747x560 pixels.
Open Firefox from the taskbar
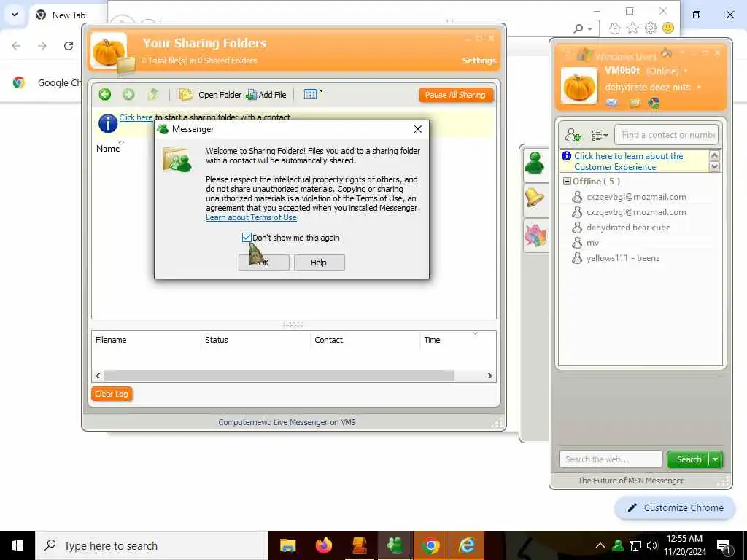324,545
